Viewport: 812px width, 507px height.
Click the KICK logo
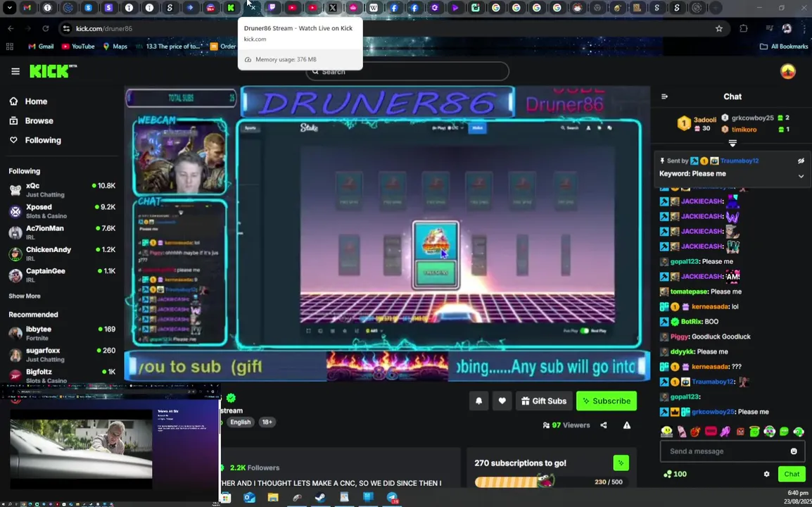coord(53,71)
